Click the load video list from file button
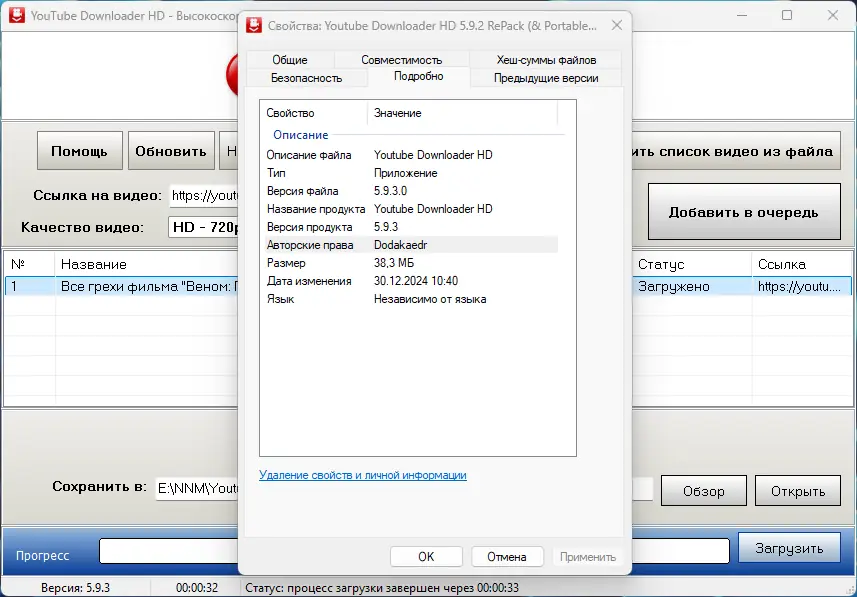857x597 pixels. [736, 151]
